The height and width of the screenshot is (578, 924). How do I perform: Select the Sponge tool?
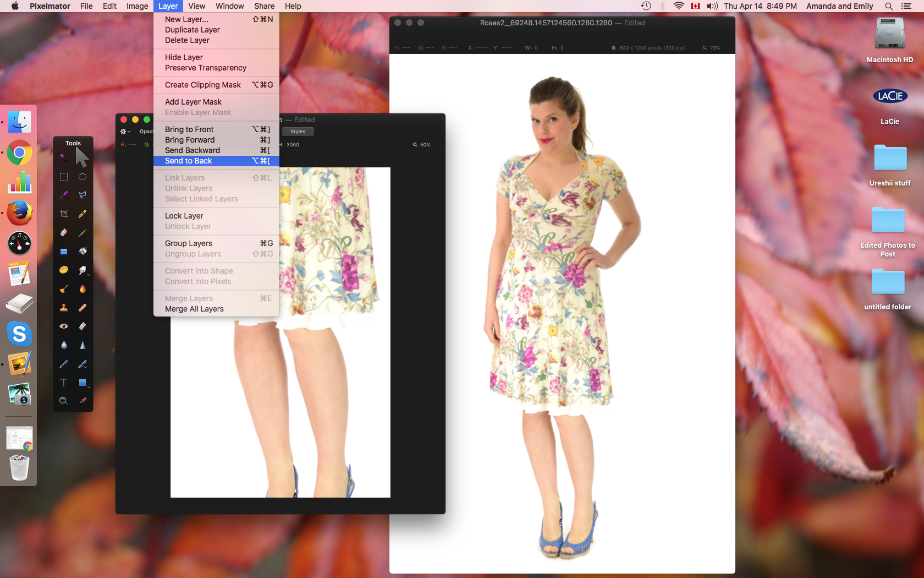[x=64, y=270]
